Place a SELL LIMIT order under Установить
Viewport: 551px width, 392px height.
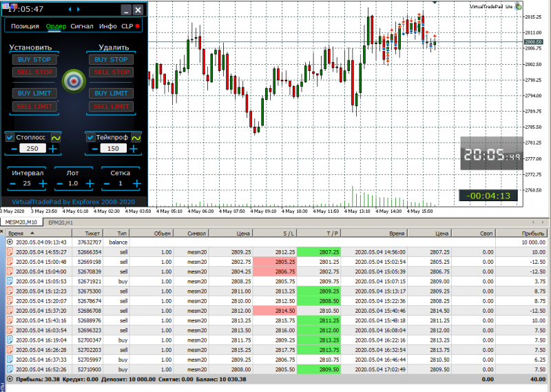pyautogui.click(x=34, y=107)
